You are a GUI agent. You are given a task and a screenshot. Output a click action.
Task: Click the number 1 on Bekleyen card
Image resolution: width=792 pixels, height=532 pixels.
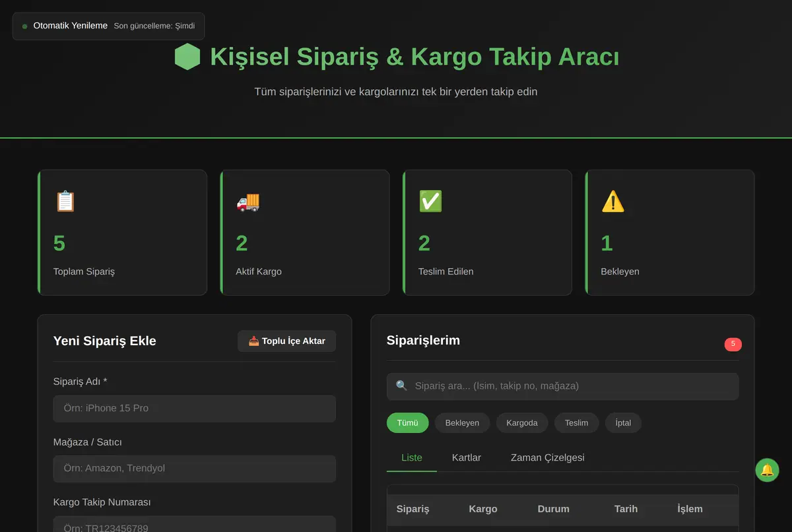click(607, 244)
